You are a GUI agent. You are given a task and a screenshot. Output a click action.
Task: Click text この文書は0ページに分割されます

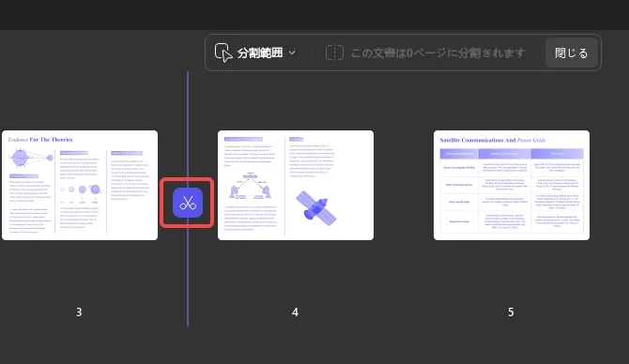click(438, 53)
